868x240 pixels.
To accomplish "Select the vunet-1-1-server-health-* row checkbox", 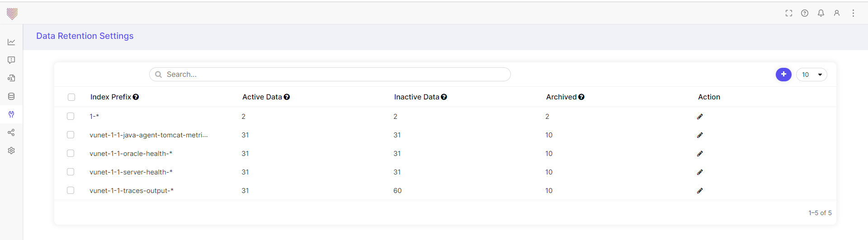I will pyautogui.click(x=71, y=172).
